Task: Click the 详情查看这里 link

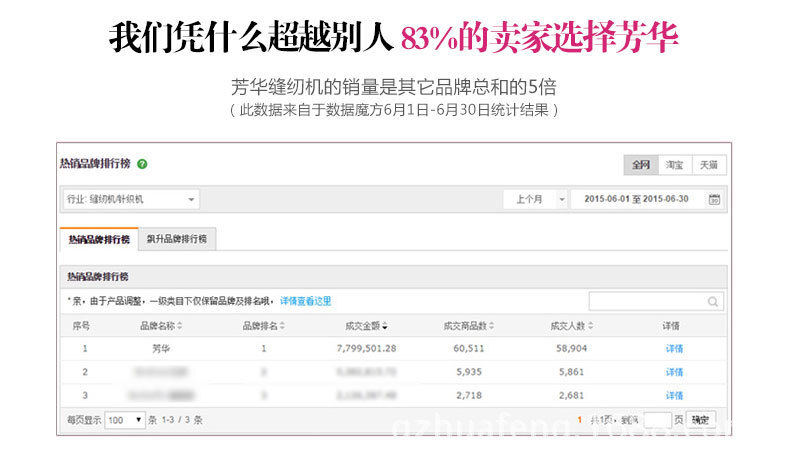Action: click(305, 301)
